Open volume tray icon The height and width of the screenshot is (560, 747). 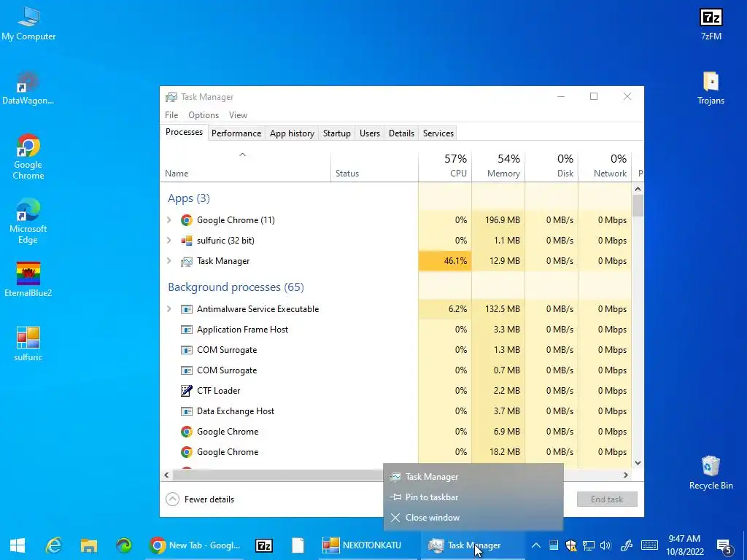[x=605, y=545]
